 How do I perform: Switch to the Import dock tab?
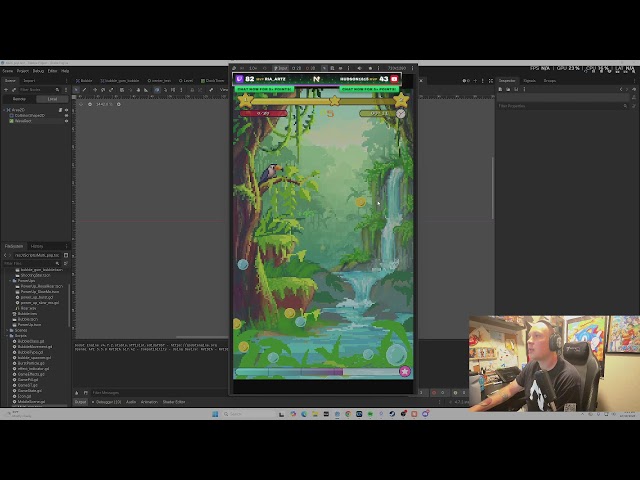tap(29, 81)
